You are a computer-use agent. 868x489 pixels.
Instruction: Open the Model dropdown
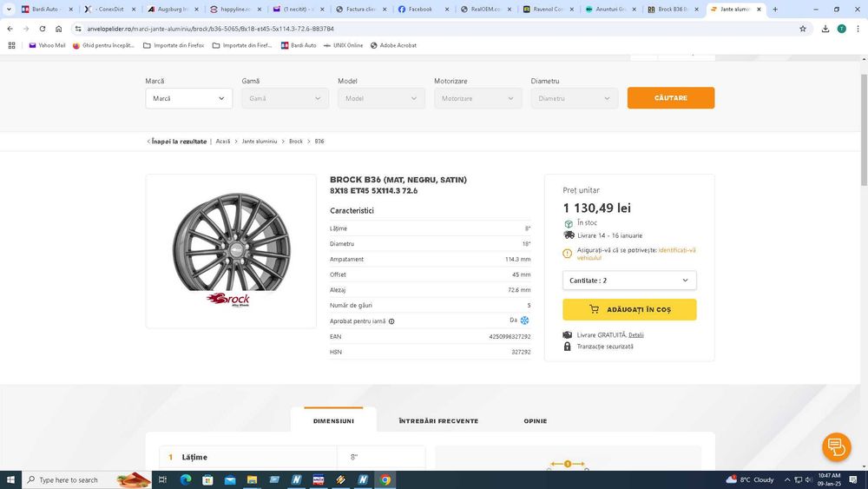pos(381,98)
